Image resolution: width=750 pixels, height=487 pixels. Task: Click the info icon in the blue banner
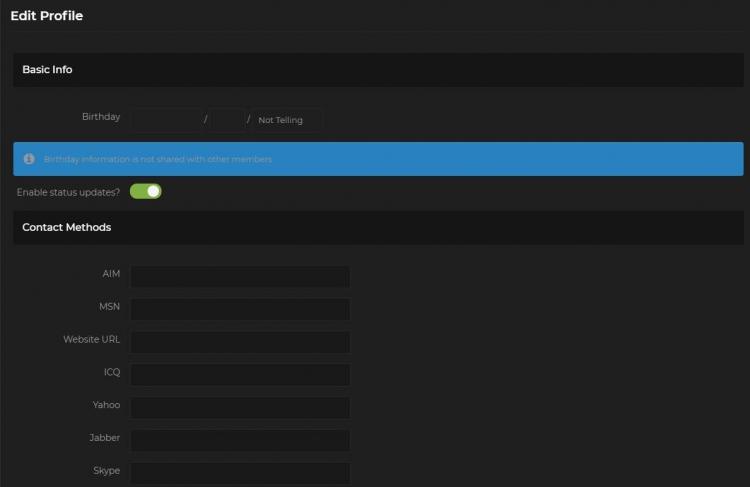[29, 159]
